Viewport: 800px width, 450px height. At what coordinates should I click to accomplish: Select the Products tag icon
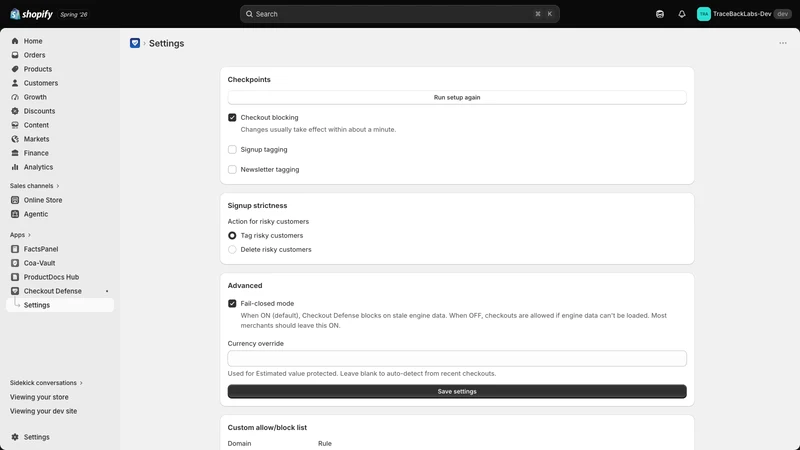click(x=15, y=69)
